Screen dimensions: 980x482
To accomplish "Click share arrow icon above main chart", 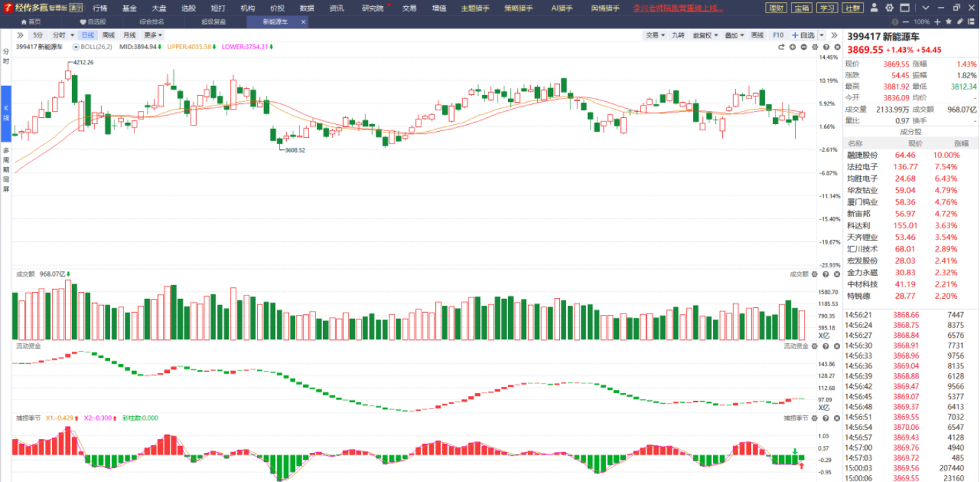I will (x=781, y=47).
